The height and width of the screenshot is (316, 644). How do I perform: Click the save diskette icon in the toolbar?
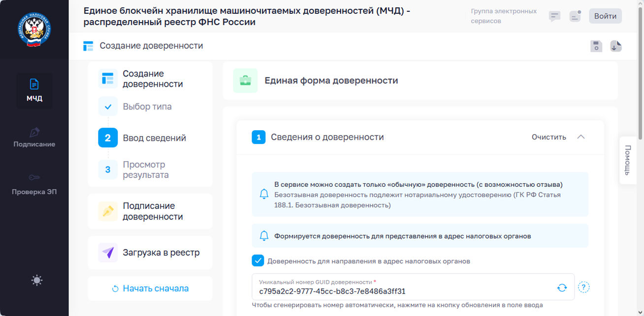596,46
